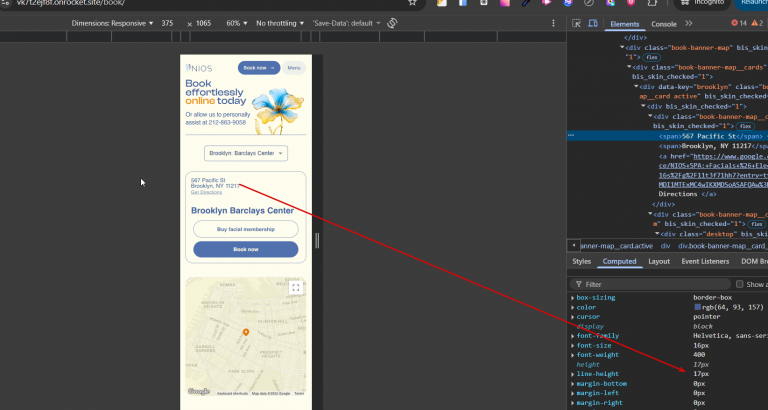Open the DOM Breakpoints tab
Screen dimensions: 768x410
[x=753, y=262]
